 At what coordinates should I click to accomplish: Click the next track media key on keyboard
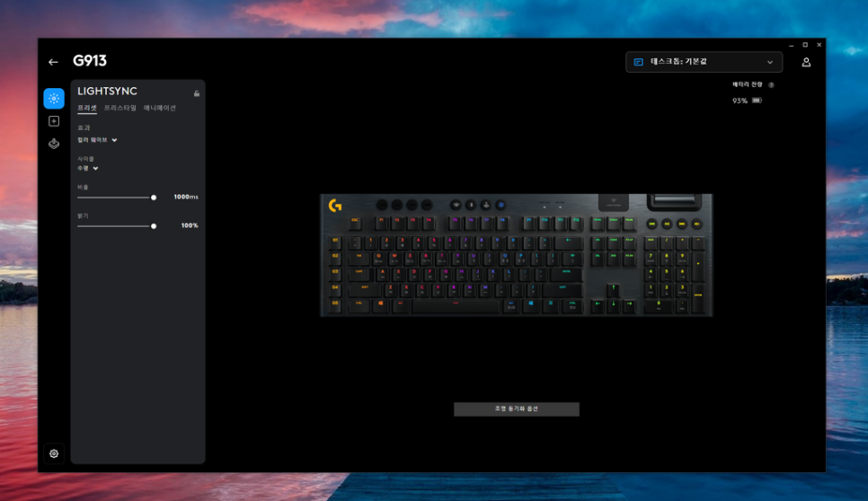tap(682, 224)
